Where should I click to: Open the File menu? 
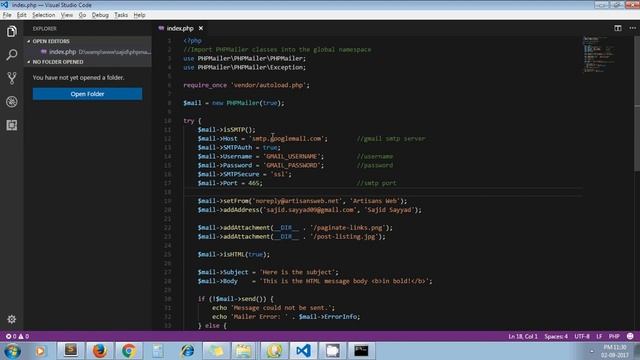7,15
